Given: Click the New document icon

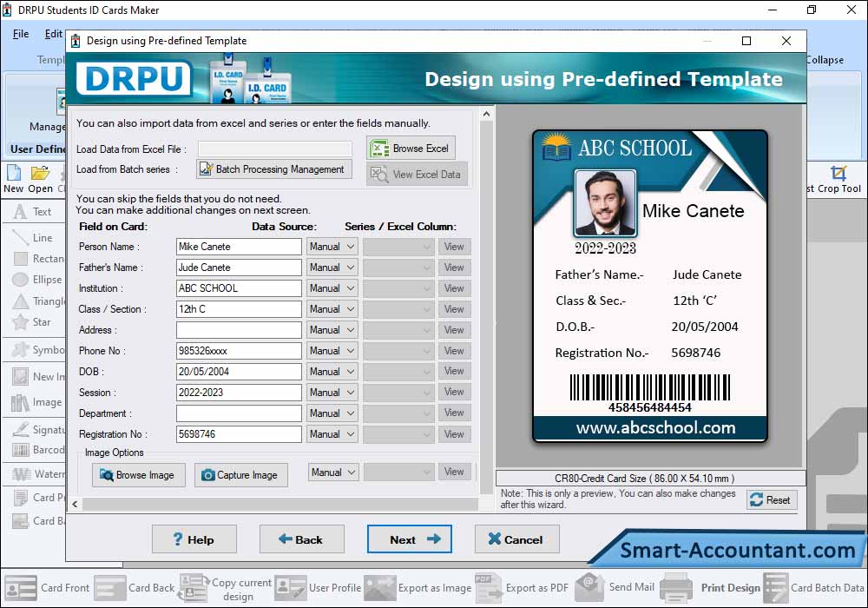Looking at the screenshot, I should pyautogui.click(x=14, y=179).
